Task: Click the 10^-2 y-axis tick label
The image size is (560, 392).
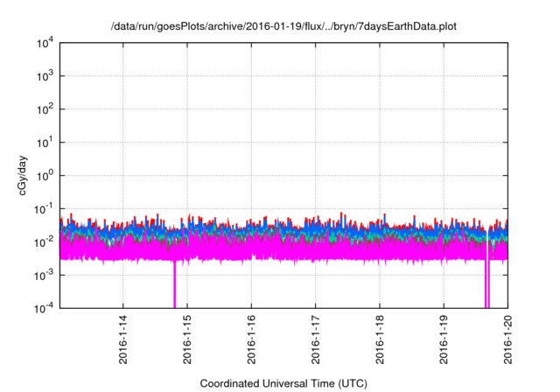Action: pyautogui.click(x=45, y=242)
